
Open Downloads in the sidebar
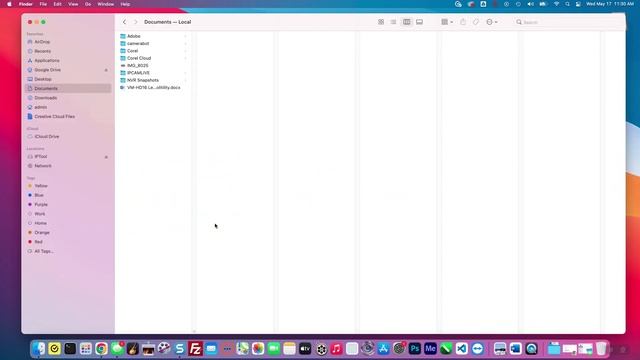(46, 98)
